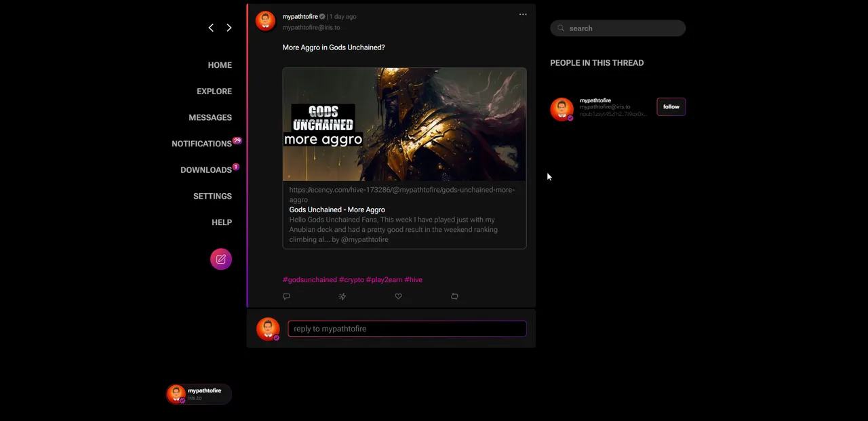The image size is (868, 421).
Task: Go forward with the right arrow
Action: point(229,28)
